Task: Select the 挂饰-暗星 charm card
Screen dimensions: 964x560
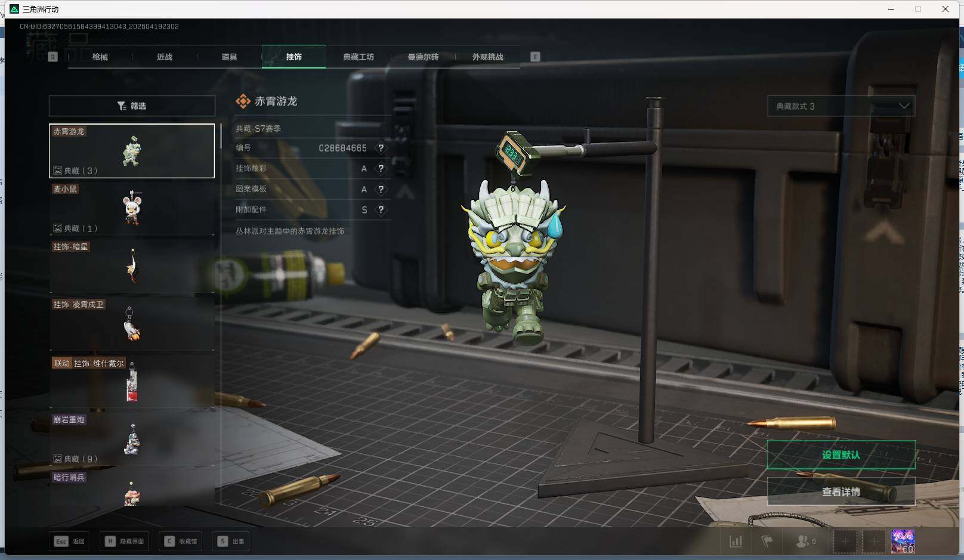Action: 132,266
